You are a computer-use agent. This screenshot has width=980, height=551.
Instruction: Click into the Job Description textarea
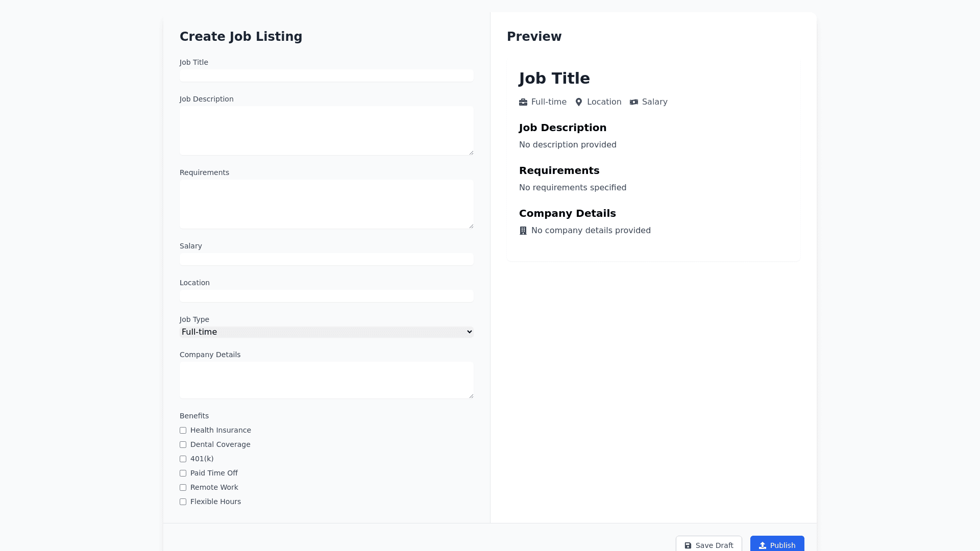327,131
